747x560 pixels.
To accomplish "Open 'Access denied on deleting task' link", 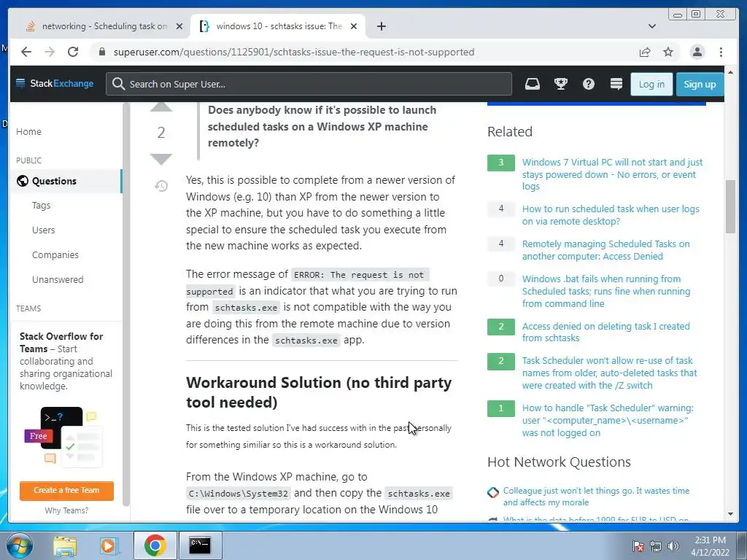I will [x=605, y=332].
